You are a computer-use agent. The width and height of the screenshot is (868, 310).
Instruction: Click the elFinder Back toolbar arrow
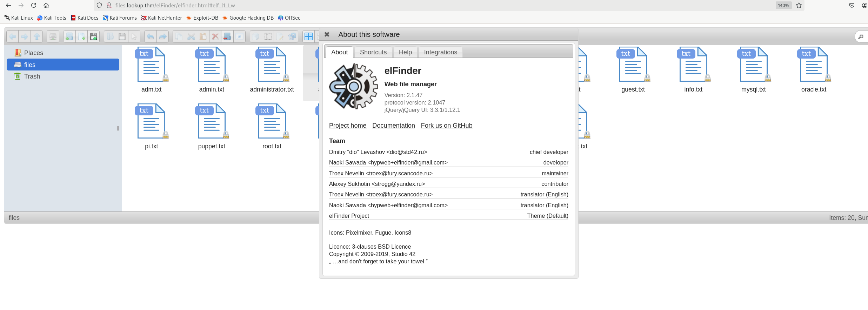click(12, 36)
